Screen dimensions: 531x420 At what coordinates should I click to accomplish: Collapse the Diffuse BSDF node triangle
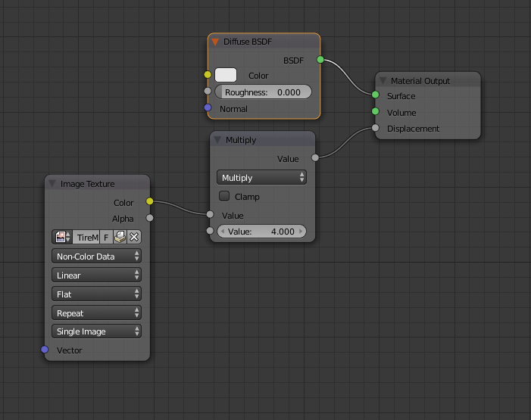pyautogui.click(x=215, y=42)
